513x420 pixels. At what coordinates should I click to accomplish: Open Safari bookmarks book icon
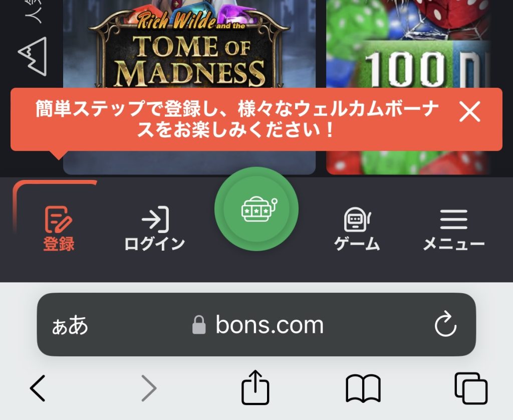pos(363,388)
